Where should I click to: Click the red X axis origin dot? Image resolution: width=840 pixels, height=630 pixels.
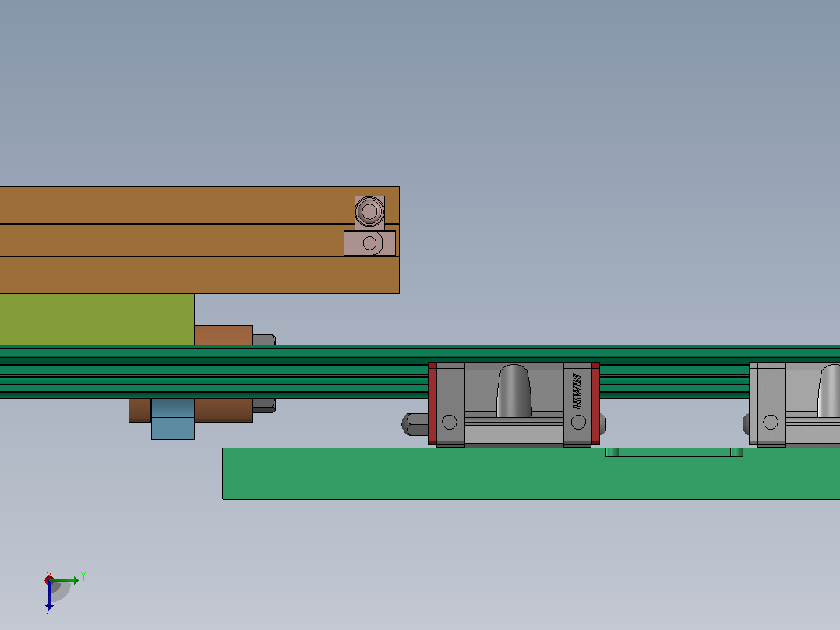click(49, 580)
